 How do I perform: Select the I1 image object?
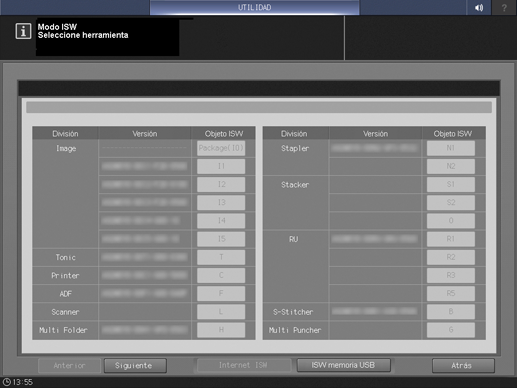[x=221, y=166]
